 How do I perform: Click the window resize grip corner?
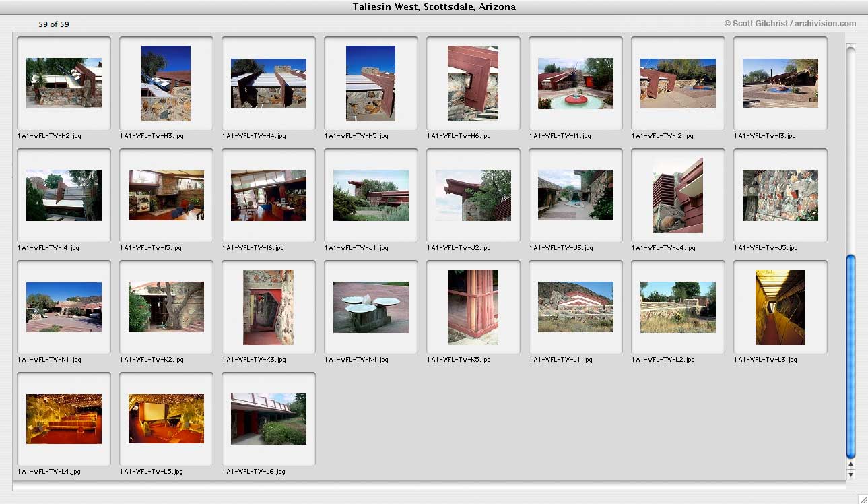pyautogui.click(x=862, y=498)
